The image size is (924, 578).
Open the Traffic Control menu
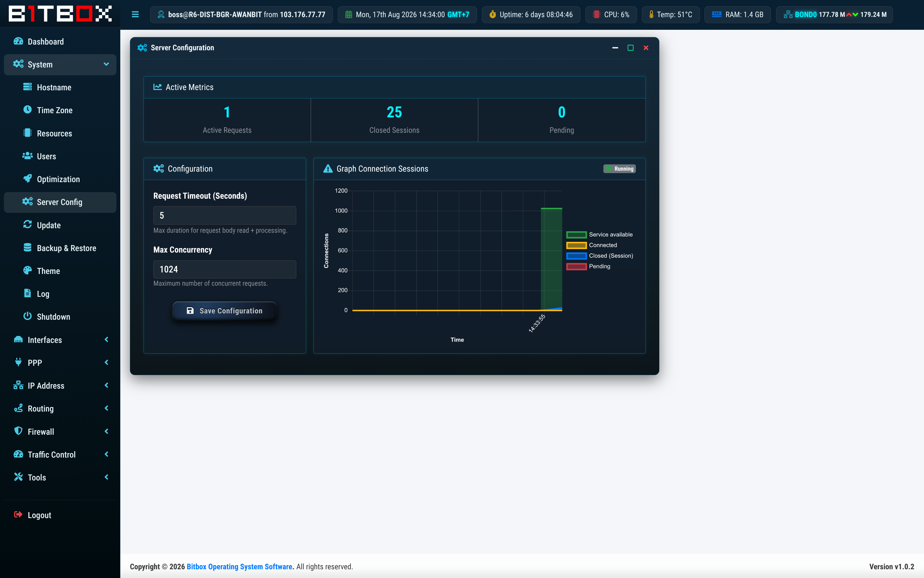60,454
